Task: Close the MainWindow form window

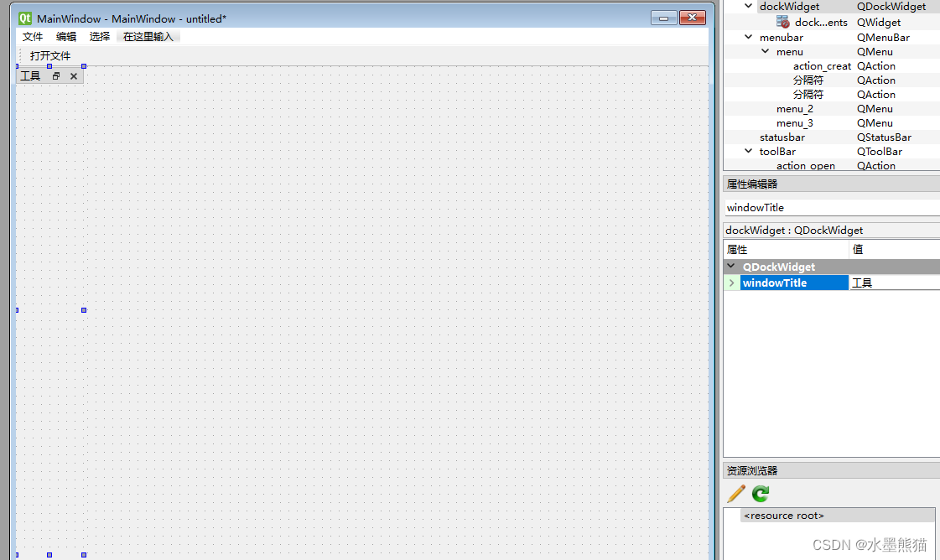Action: tap(692, 18)
